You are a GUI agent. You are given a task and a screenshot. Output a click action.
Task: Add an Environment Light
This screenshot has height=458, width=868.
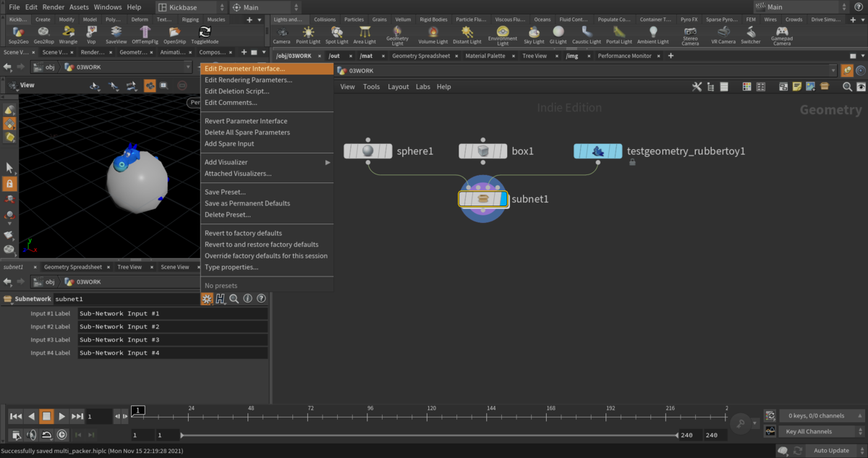[x=503, y=35]
